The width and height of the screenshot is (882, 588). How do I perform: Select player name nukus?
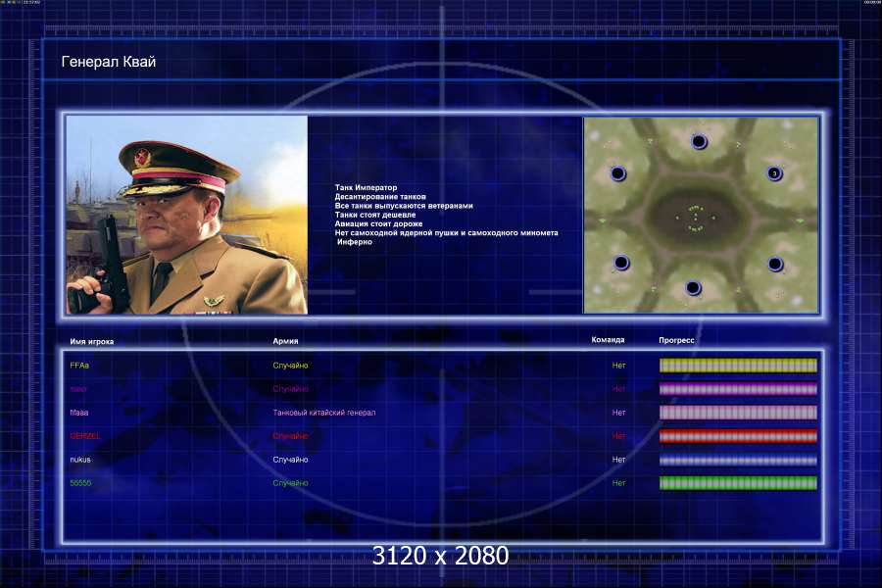[80, 460]
